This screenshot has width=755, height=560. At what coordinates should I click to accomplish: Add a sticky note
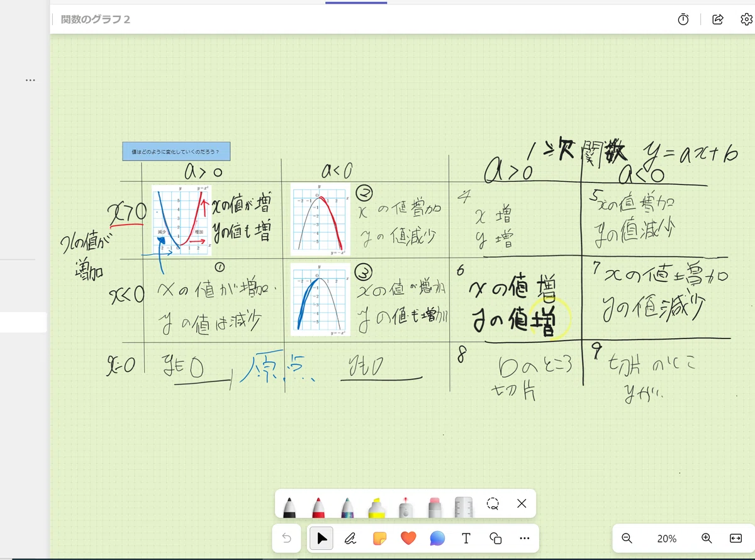pyautogui.click(x=379, y=538)
